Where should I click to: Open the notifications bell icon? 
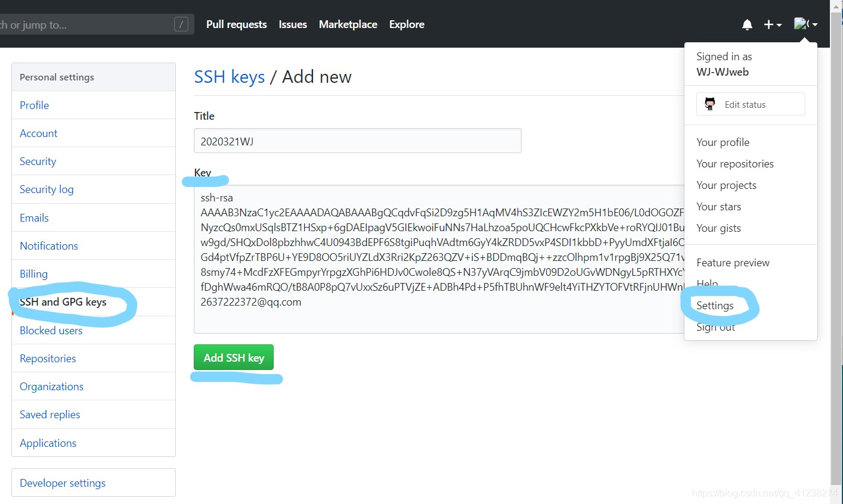point(747,24)
